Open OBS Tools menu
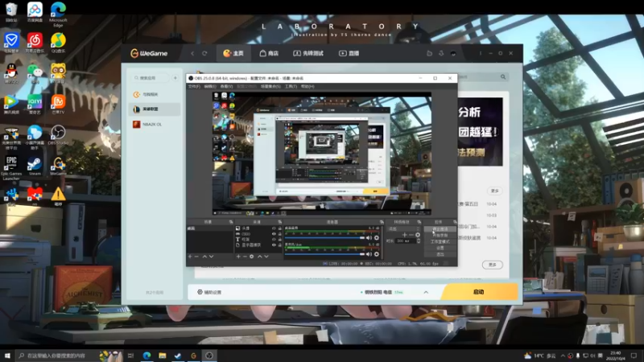The width and height of the screenshot is (644, 362). pyautogui.click(x=291, y=87)
